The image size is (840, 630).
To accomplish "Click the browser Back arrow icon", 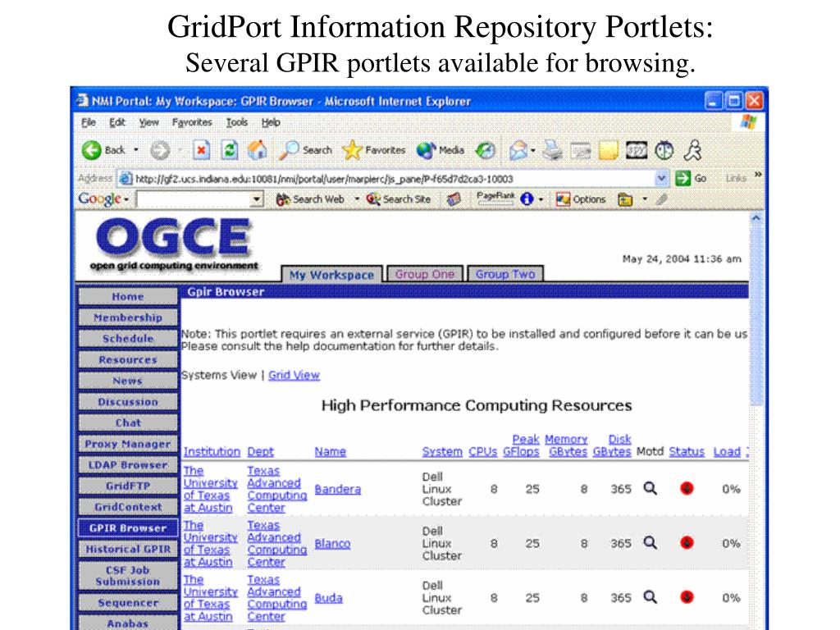I will pos(92,151).
